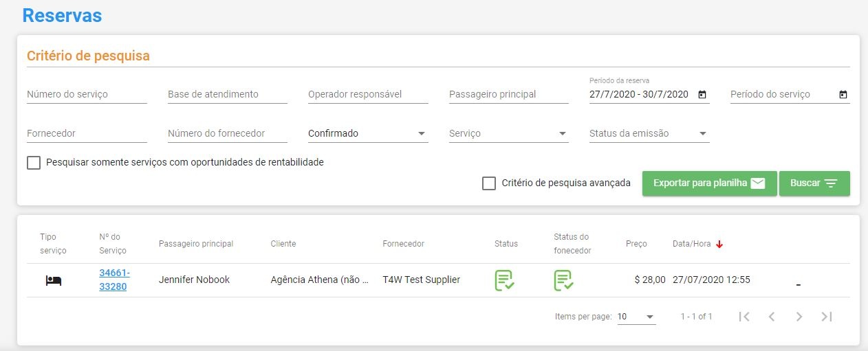
Task: Click Exportar para planilha button
Action: (709, 183)
